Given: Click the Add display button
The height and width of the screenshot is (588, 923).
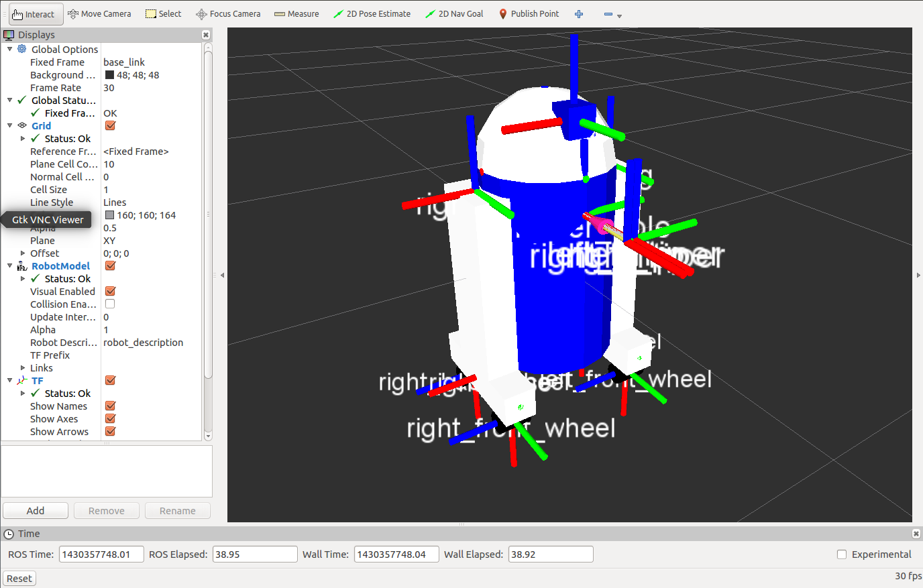Looking at the screenshot, I should (x=36, y=511).
